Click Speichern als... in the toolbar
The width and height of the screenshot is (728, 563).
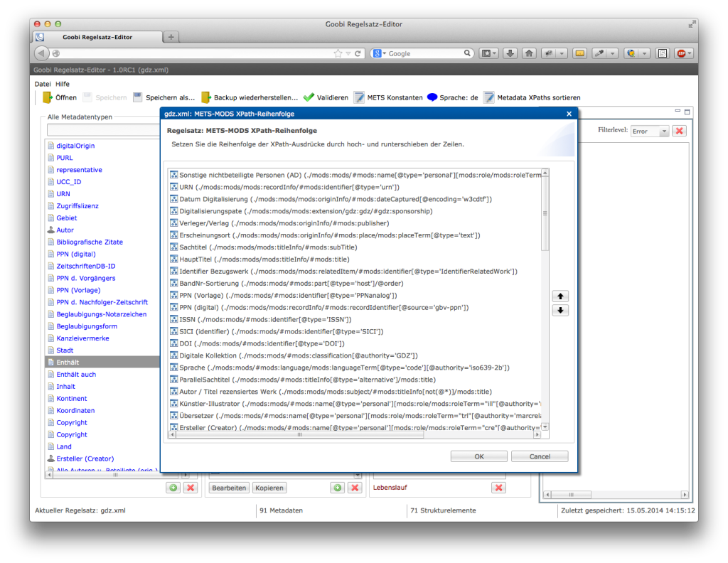click(x=164, y=97)
